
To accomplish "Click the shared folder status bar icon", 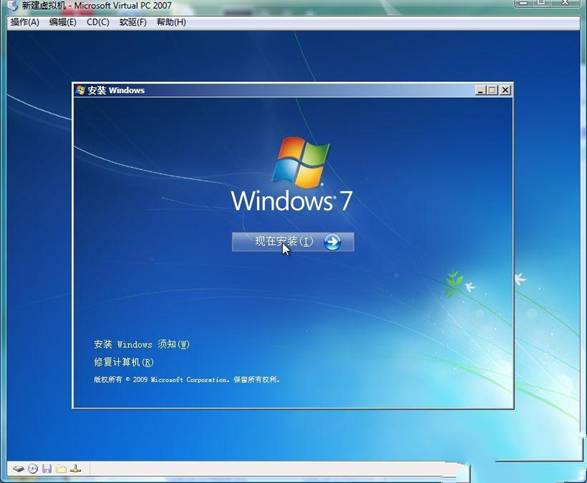I will pyautogui.click(x=61, y=469).
